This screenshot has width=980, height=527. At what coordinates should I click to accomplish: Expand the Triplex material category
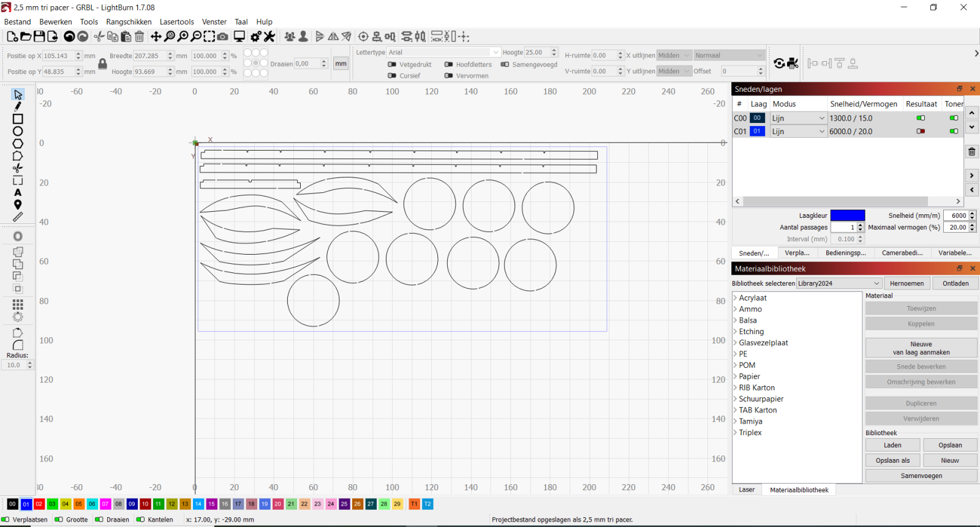[735, 433]
